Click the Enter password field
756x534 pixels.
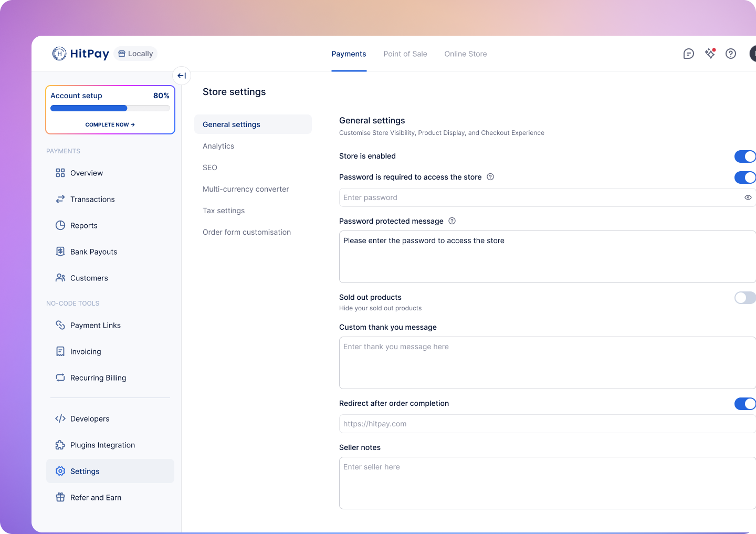(548, 197)
